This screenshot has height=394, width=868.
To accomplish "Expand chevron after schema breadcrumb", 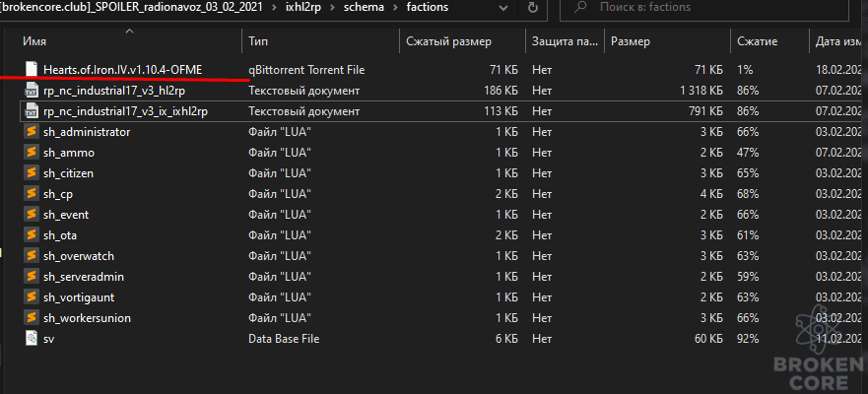I will click(x=393, y=8).
